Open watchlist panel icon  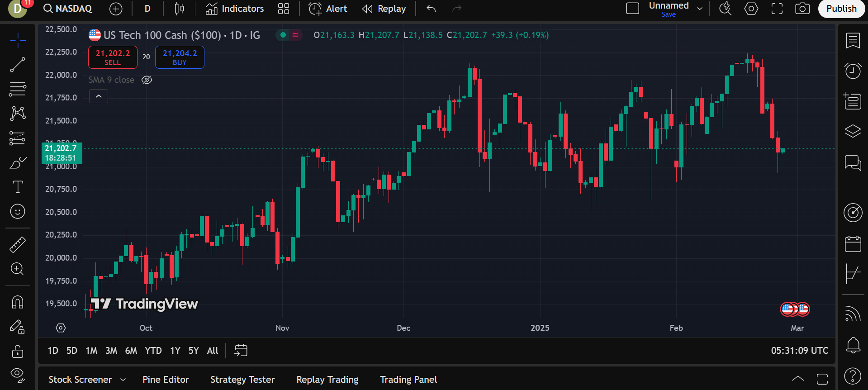pyautogui.click(x=853, y=41)
